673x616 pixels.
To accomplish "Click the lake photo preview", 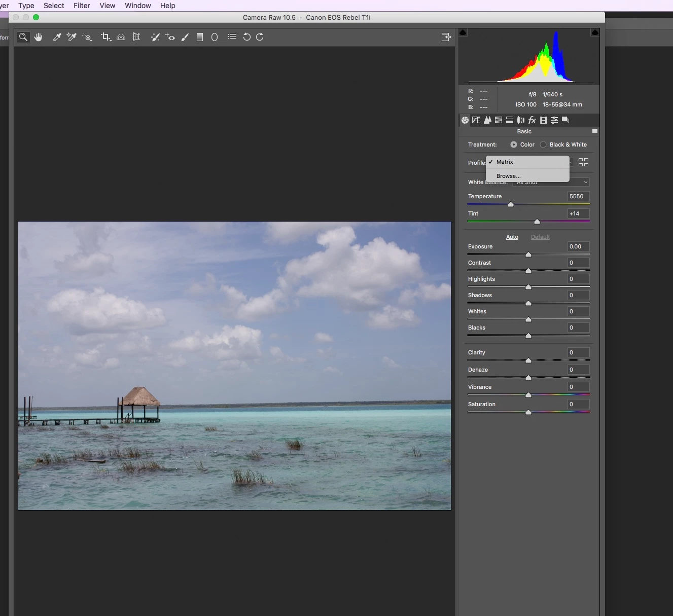I will 234,366.
